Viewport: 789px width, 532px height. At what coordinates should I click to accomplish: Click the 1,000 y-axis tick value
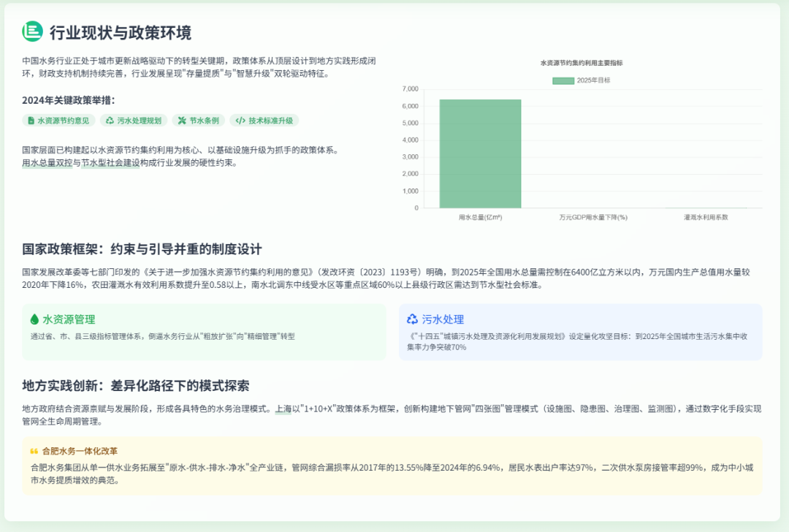pyautogui.click(x=410, y=191)
